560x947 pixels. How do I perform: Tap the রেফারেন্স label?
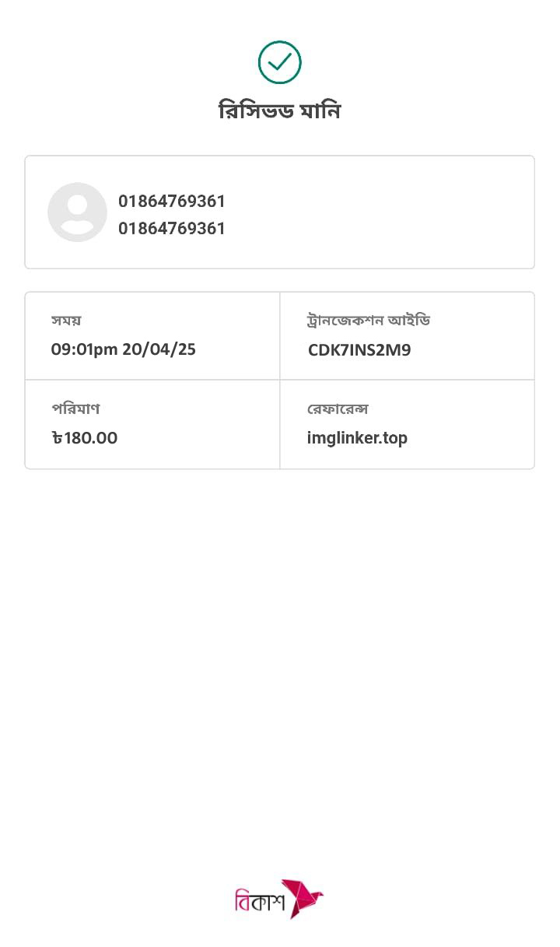[x=338, y=409]
